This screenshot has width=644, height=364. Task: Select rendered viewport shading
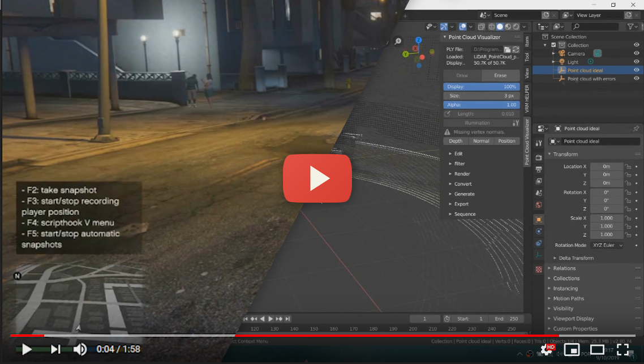coord(516,27)
